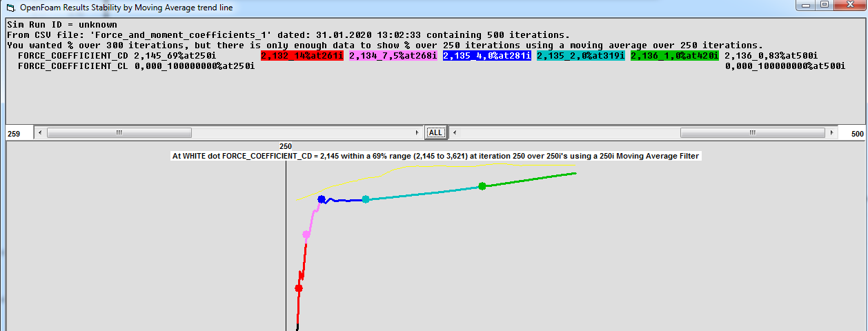Click the green label 2,136_1,0%at420i
Viewport: 868px width, 331px height.
point(674,55)
